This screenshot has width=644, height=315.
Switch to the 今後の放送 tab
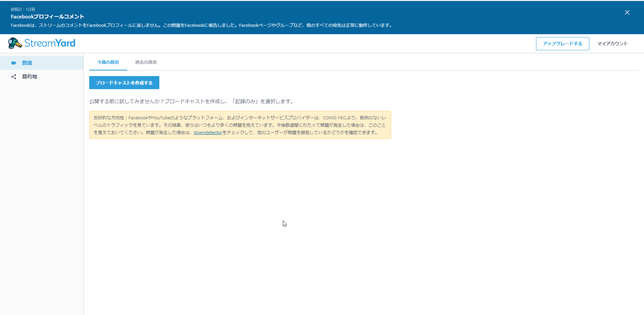(108, 62)
